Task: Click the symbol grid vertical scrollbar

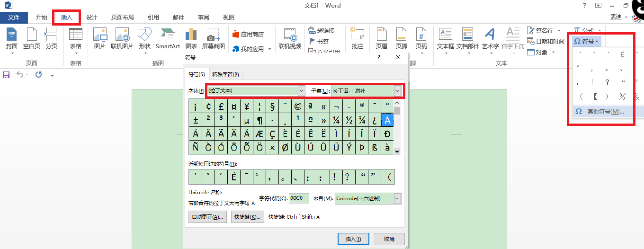Action: click(397, 127)
